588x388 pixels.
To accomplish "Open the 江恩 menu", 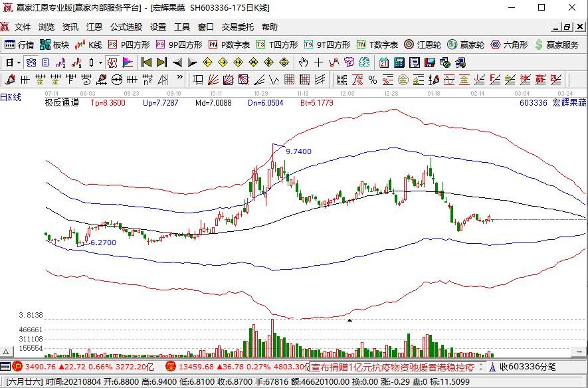I will pos(94,27).
